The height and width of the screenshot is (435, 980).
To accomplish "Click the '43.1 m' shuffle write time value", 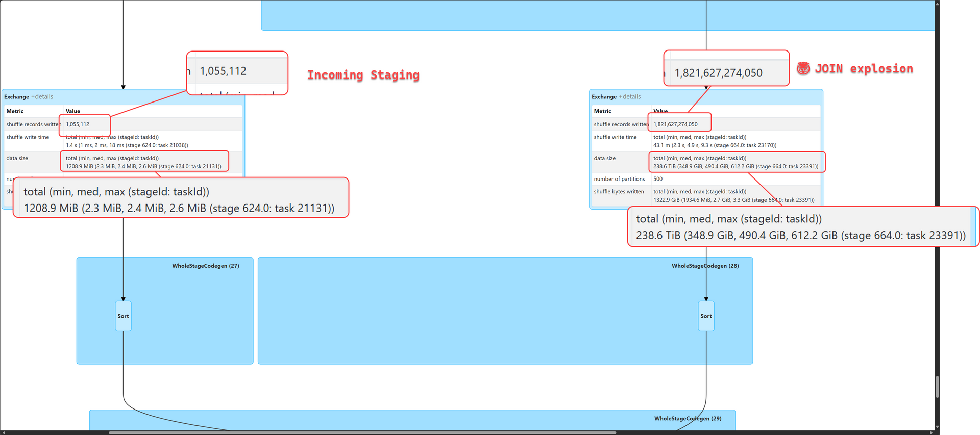I will [715, 145].
